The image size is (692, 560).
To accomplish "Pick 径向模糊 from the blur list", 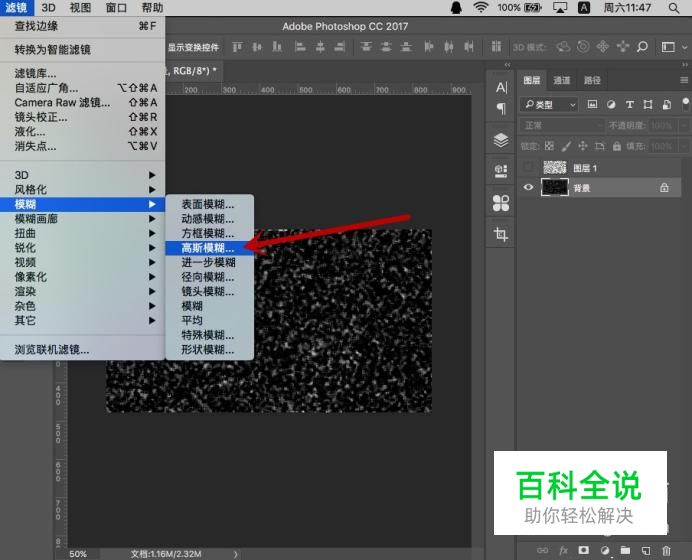I will coord(209,277).
